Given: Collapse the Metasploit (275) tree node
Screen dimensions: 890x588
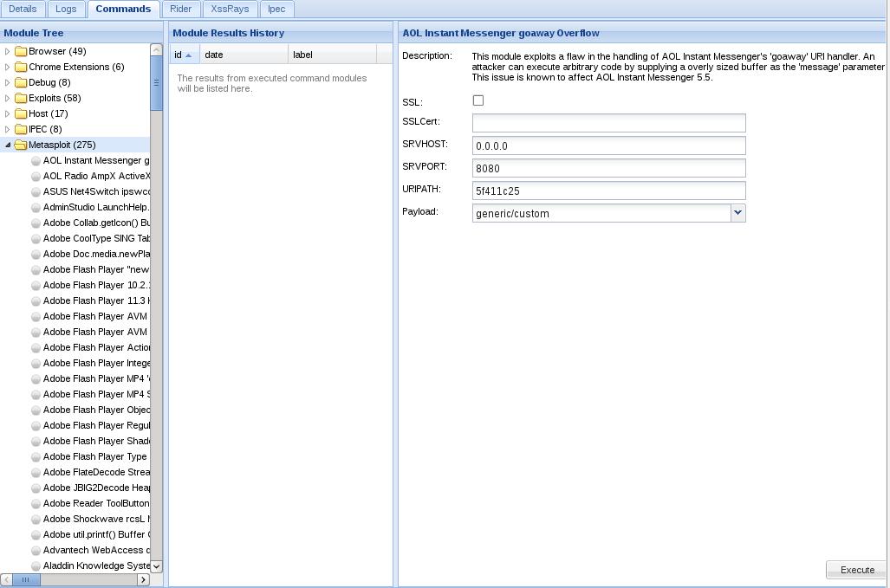Looking at the screenshot, I should tap(8, 145).
